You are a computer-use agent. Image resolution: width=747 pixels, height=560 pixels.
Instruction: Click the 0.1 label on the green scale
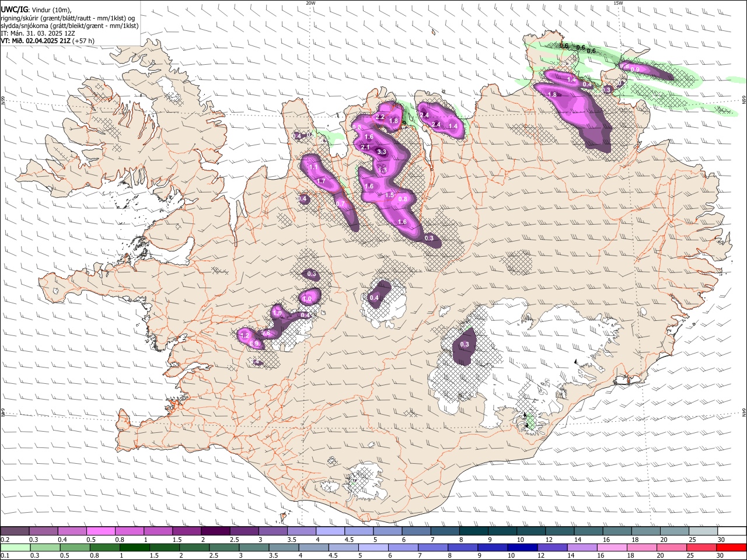point(5,555)
